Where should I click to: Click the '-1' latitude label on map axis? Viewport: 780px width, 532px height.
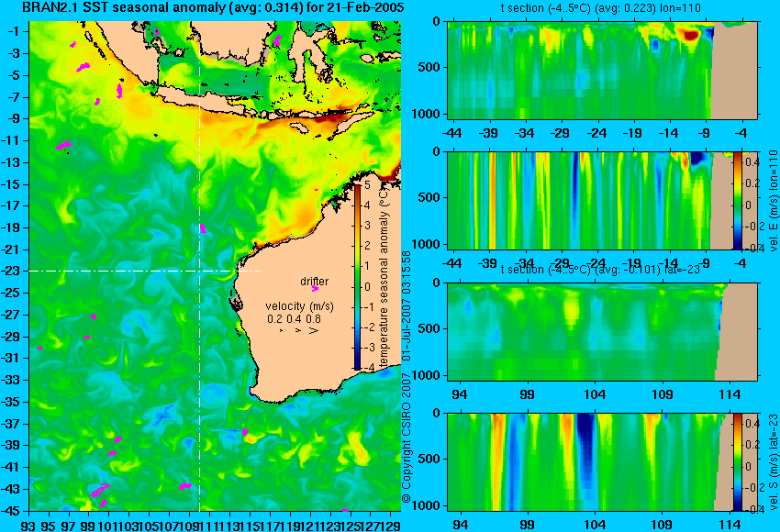coord(13,31)
